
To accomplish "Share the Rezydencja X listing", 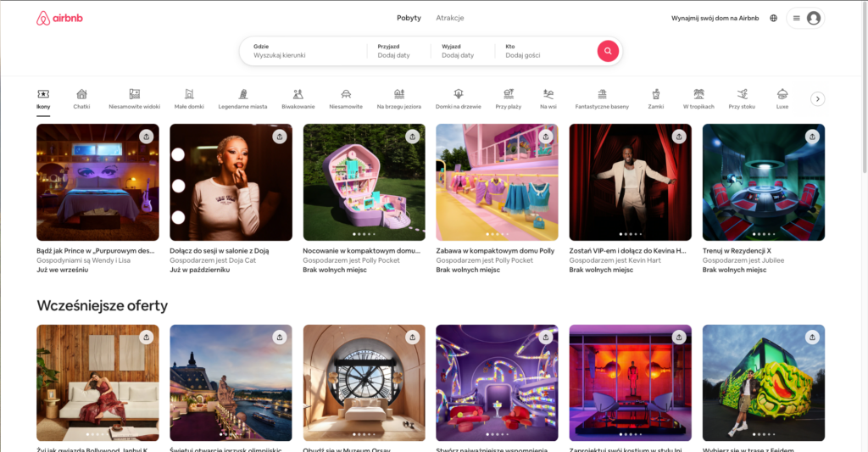I will (812, 137).
